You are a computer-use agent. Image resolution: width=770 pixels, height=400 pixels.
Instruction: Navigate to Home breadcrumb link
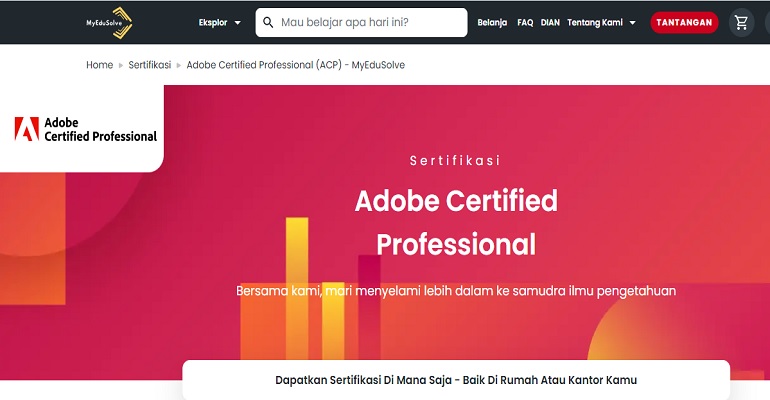(x=100, y=65)
